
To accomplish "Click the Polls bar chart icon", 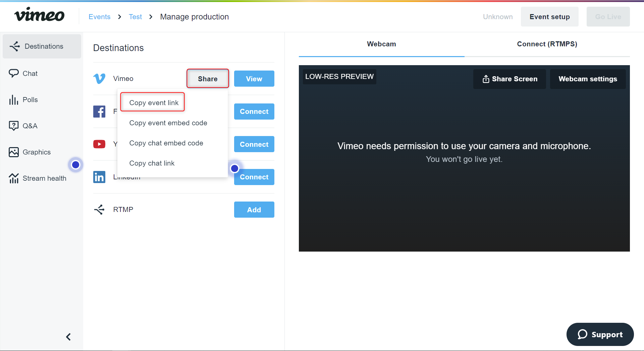I will pos(14,100).
